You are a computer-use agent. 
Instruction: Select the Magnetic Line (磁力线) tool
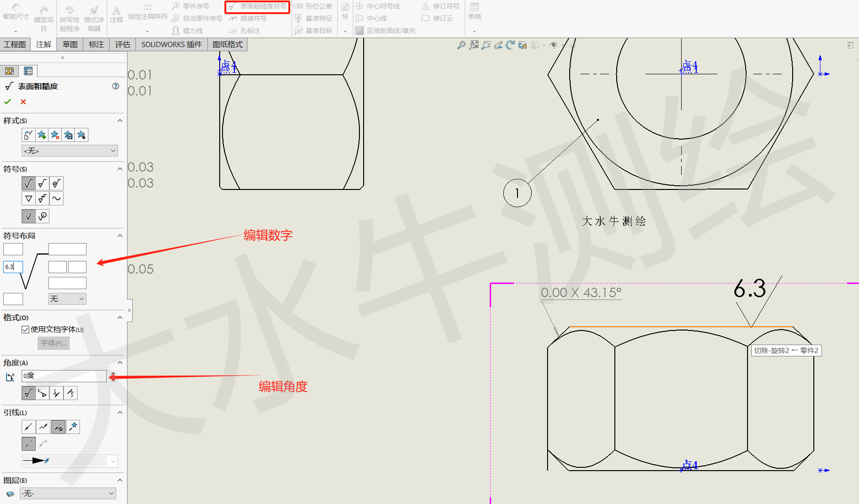pyautogui.click(x=187, y=31)
